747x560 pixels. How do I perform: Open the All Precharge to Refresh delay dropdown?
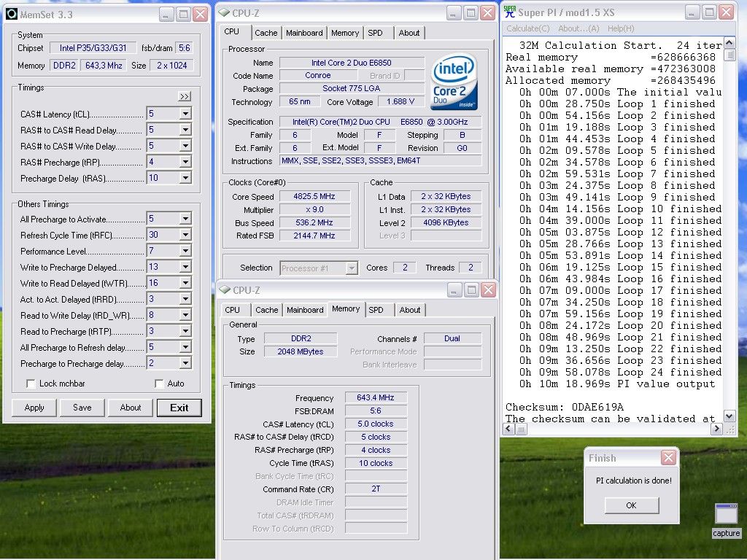point(185,347)
